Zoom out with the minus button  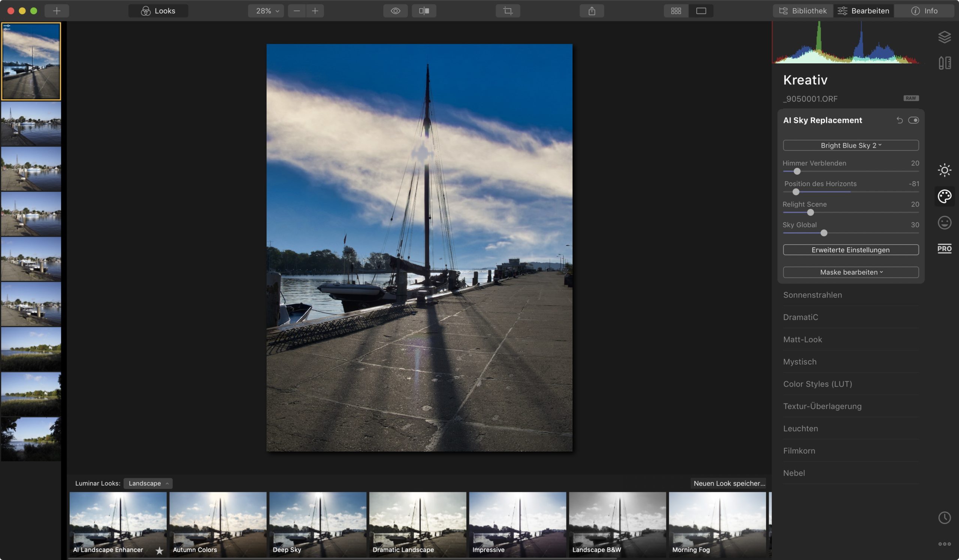297,10
